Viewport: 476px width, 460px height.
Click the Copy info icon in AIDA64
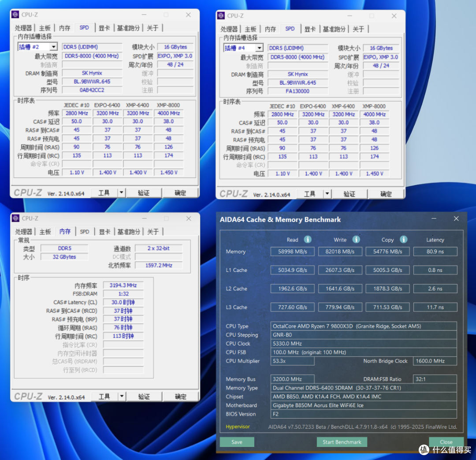click(403, 239)
